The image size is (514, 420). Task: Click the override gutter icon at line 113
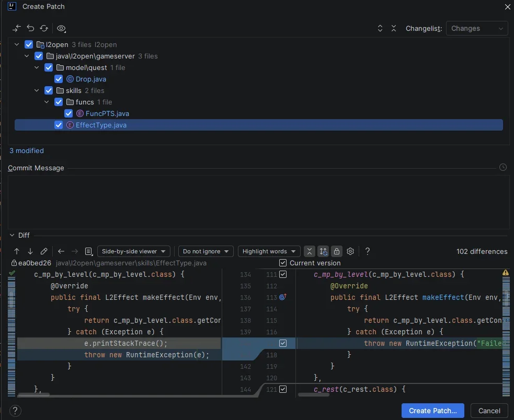[x=283, y=297]
